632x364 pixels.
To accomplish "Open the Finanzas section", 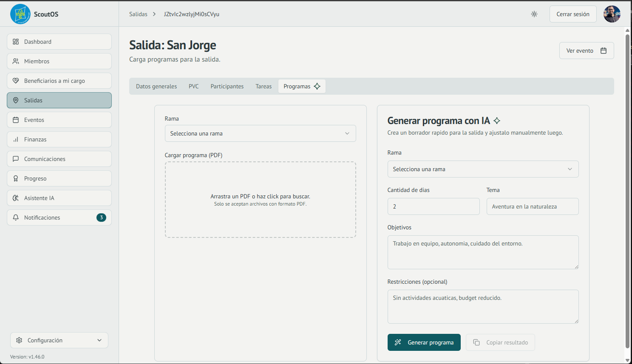I will coord(59,139).
